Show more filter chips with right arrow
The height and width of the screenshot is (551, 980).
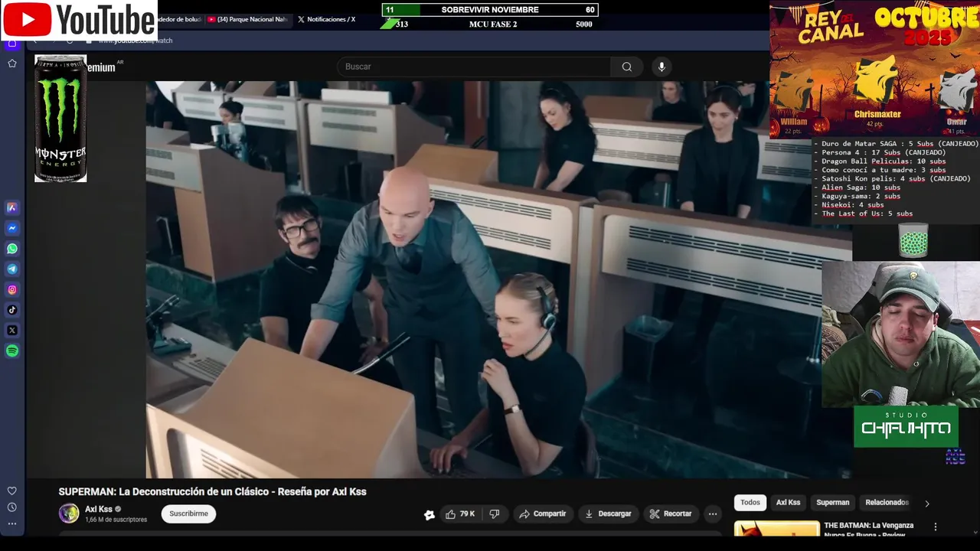[927, 504]
